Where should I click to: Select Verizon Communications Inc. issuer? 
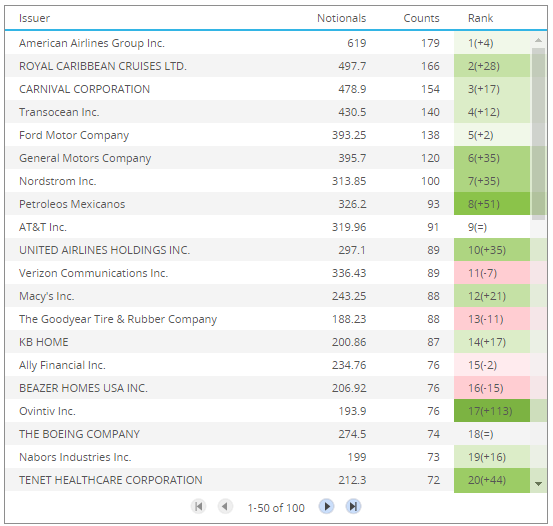coord(93,273)
